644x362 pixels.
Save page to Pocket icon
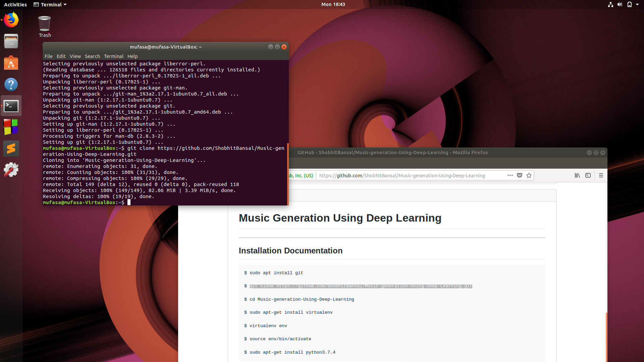(x=520, y=175)
